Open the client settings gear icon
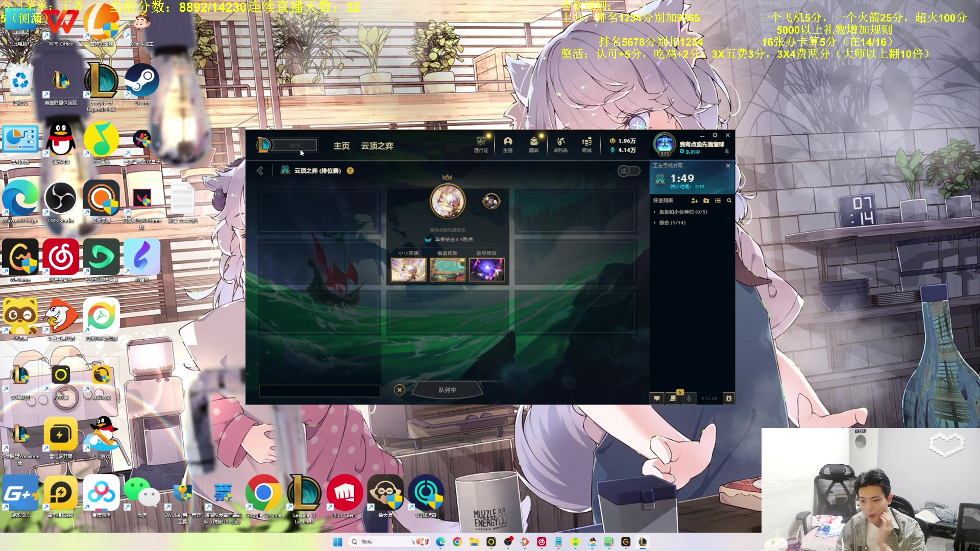Screen dimensions: 980x551 click(715, 135)
